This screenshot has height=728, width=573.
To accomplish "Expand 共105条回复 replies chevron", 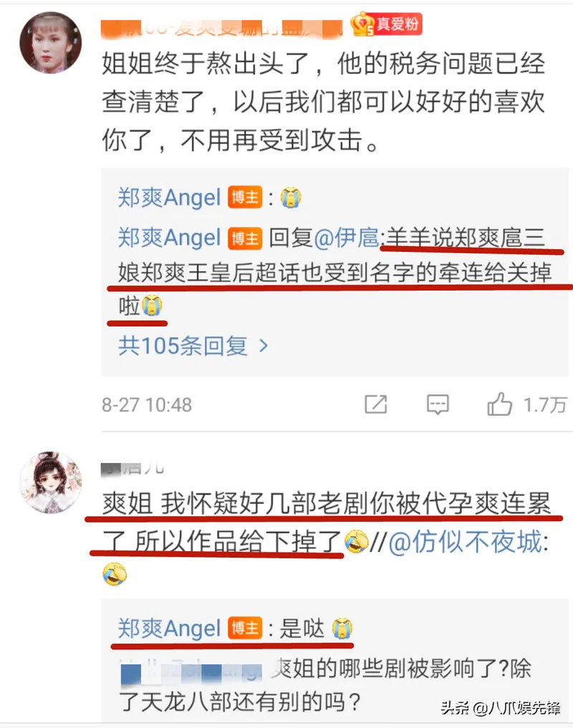I will pyautogui.click(x=263, y=346).
